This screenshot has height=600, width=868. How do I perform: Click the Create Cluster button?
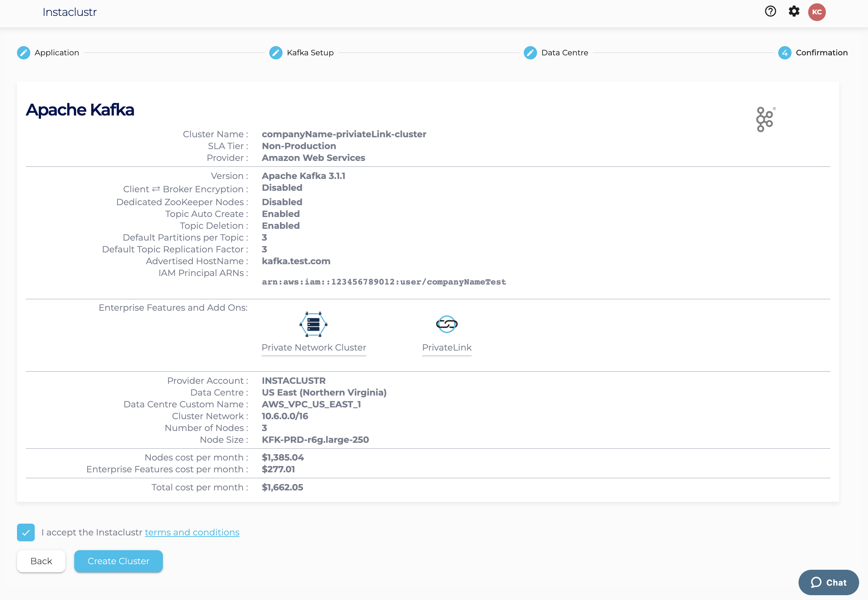pos(118,561)
